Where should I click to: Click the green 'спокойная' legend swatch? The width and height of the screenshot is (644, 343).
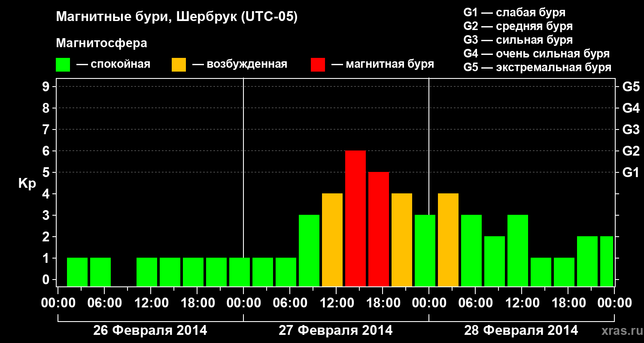point(63,65)
